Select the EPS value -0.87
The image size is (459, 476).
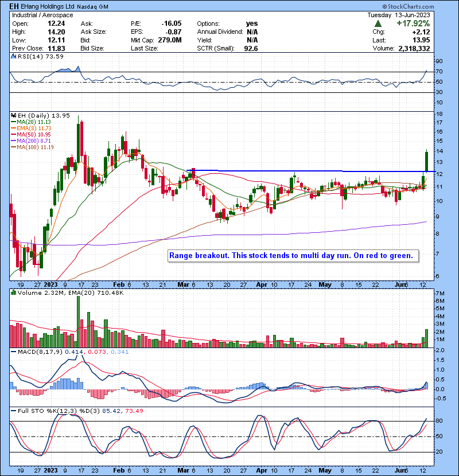click(174, 32)
